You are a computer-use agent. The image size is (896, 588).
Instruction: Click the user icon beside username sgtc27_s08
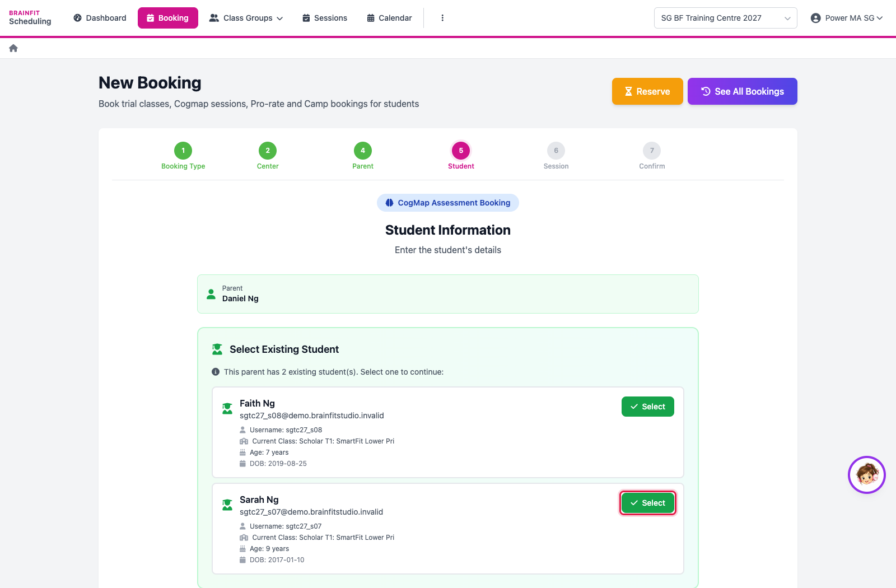(242, 430)
